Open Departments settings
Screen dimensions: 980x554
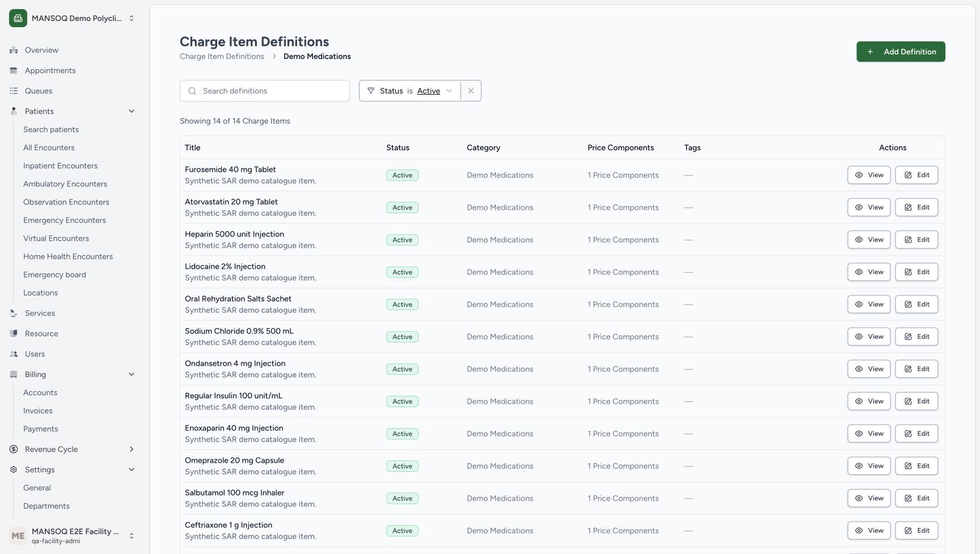47,506
